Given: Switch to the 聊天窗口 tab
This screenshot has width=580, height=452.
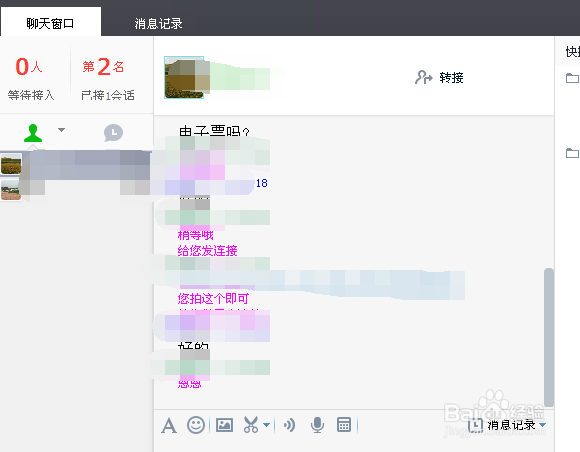Looking at the screenshot, I should [50, 23].
